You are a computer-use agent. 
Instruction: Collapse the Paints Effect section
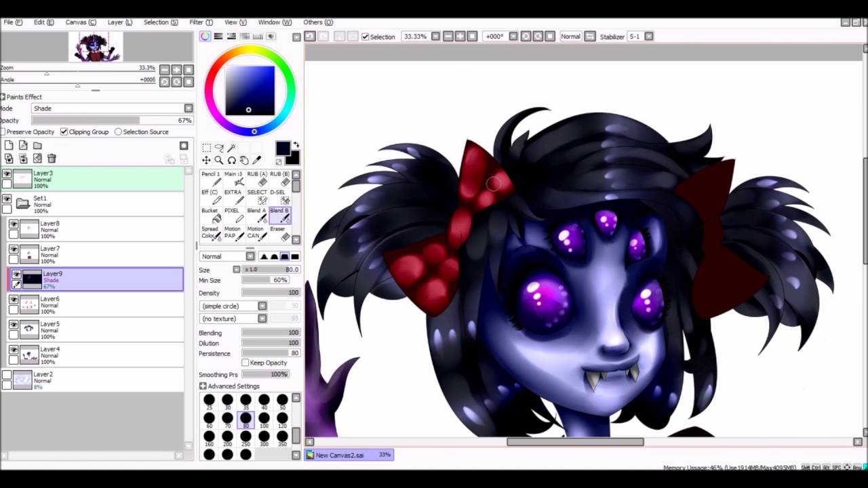(x=3, y=97)
